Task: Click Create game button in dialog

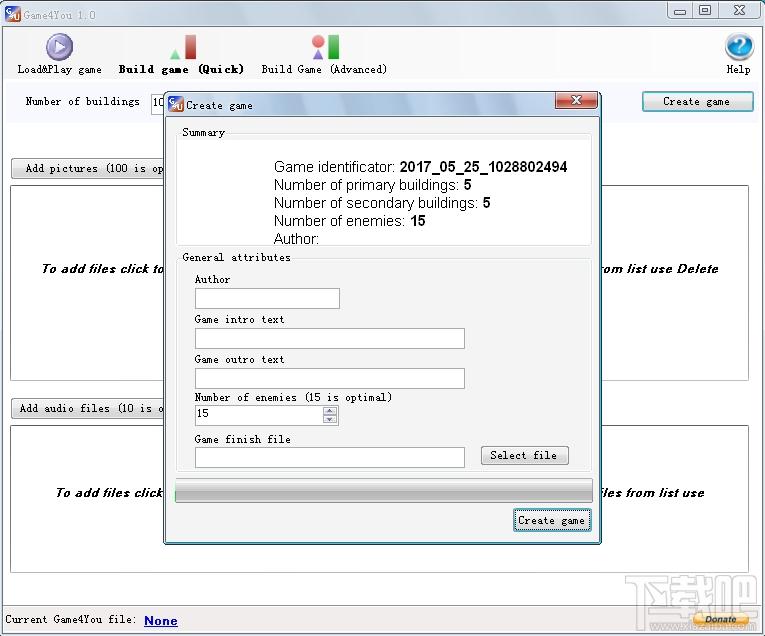Action: tap(552, 520)
